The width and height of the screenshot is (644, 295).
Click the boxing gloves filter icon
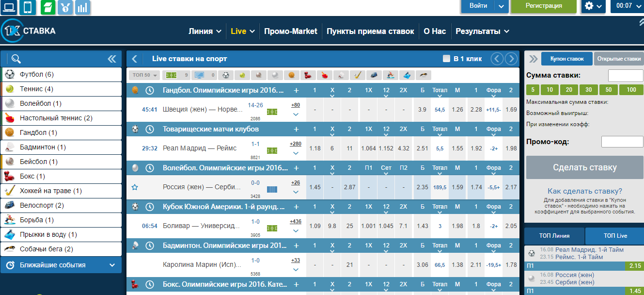point(306,75)
